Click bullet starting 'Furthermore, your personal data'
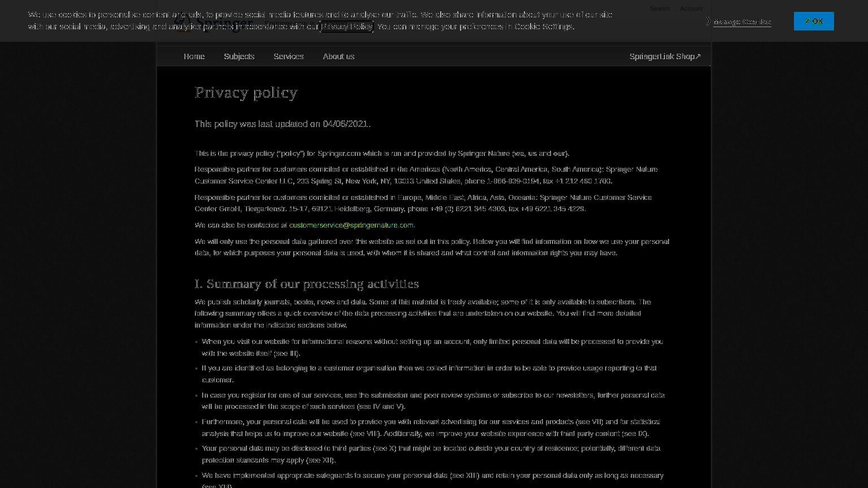Image resolution: width=868 pixels, height=488 pixels. click(x=431, y=428)
